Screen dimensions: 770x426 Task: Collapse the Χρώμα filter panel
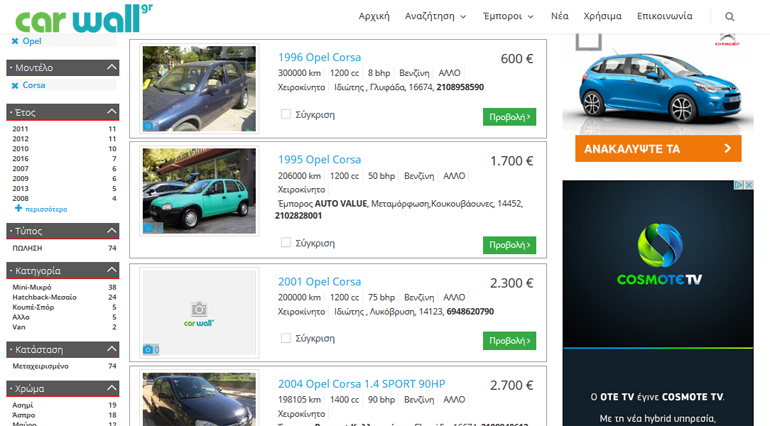point(112,388)
